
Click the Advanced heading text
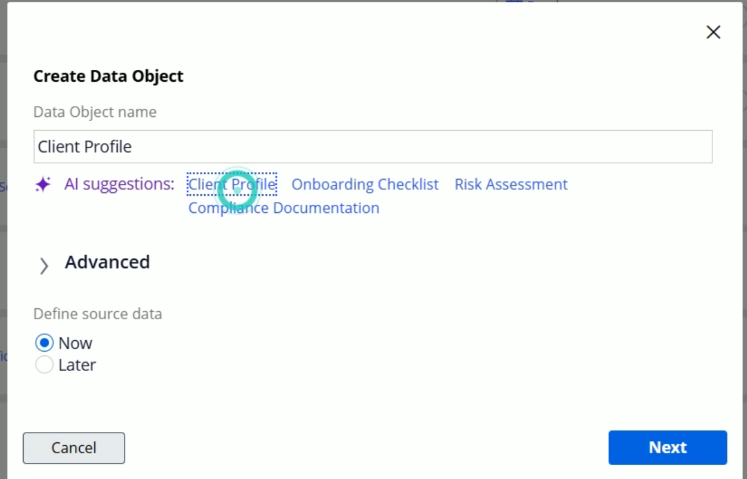[107, 262]
